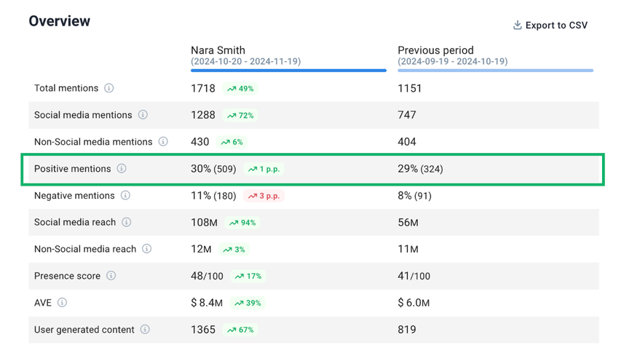Click Social media mentions value 1288
The width and height of the screenshot is (621, 364).
tap(203, 115)
